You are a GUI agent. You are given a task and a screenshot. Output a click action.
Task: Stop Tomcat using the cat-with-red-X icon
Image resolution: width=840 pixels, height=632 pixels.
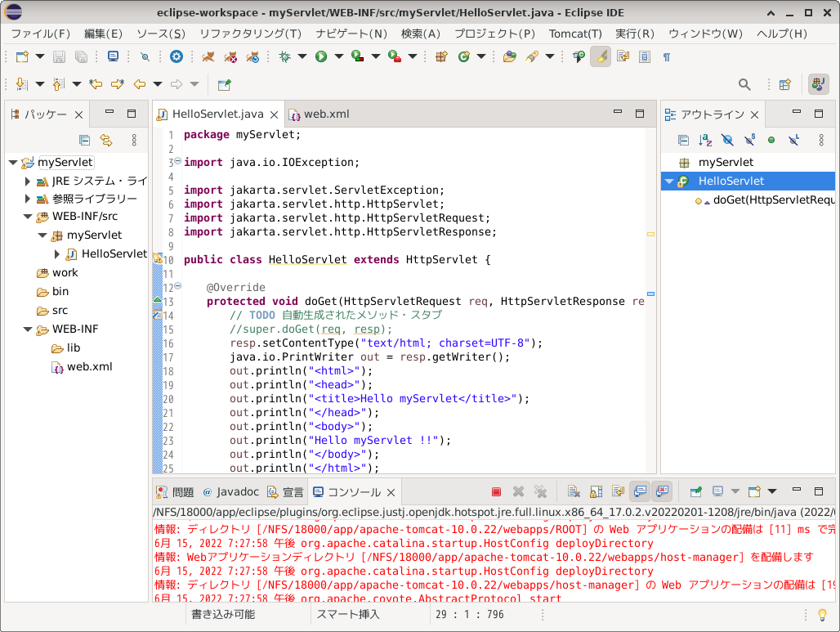pos(230,56)
